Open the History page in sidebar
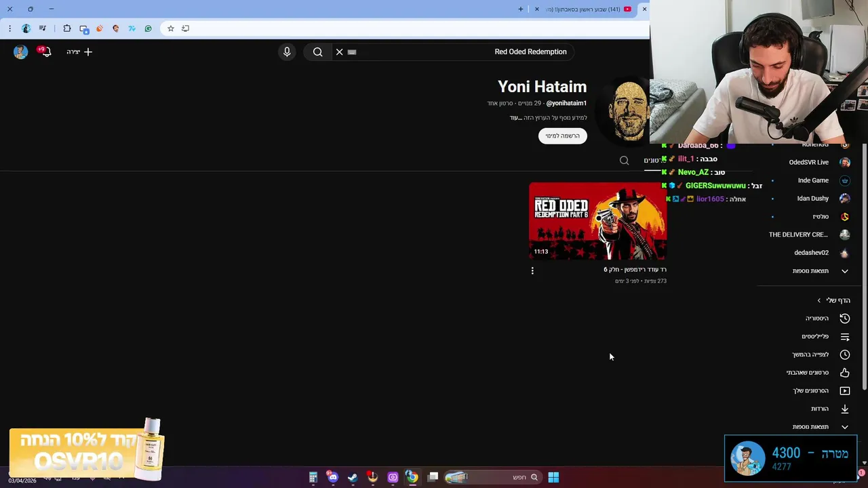 click(827, 319)
